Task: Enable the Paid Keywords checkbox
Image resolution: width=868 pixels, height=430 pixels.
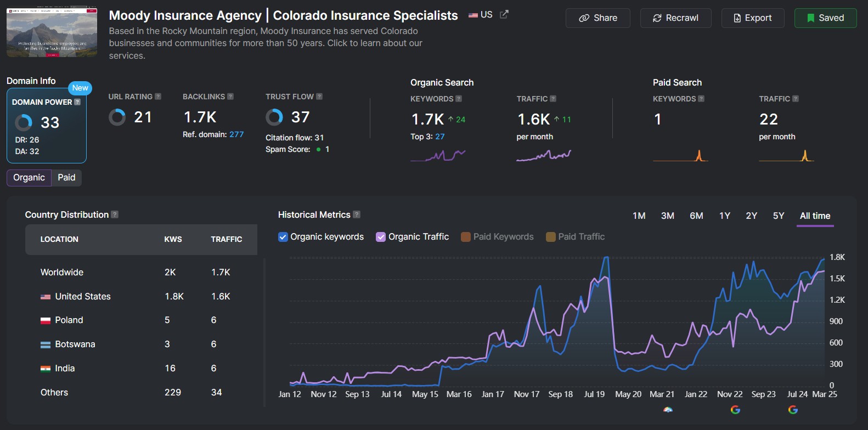Action: coord(466,237)
